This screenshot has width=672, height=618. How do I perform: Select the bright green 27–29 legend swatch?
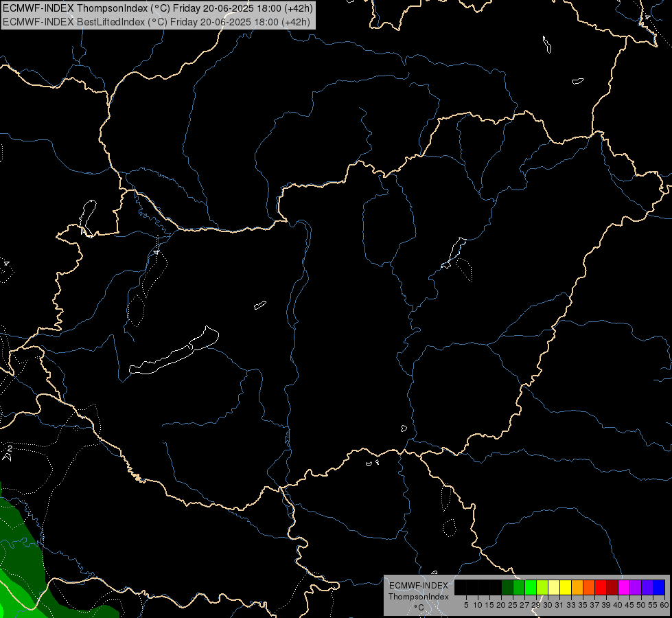pos(531,587)
